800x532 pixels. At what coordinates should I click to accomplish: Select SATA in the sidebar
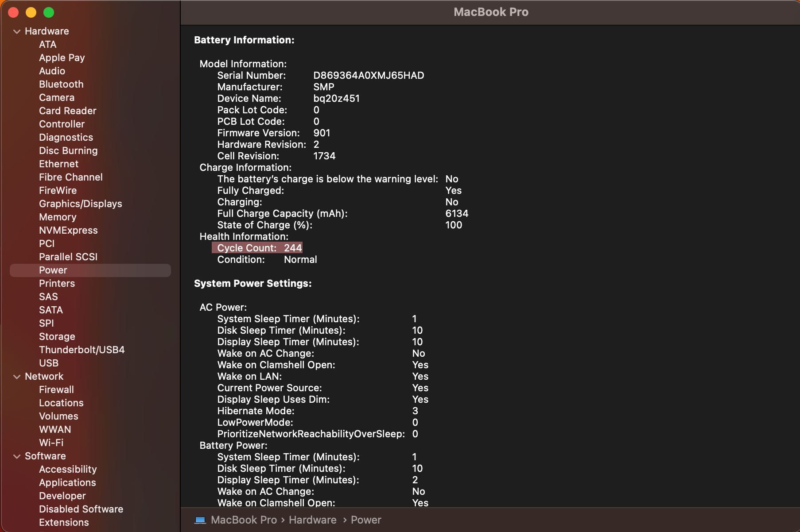pyautogui.click(x=50, y=310)
